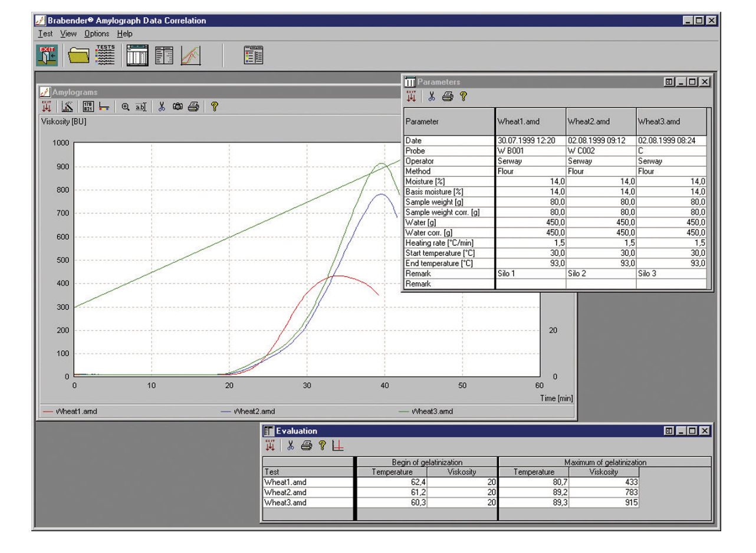Screen dimensions: 756x553
Task: Print the Evaluation table with printer icon
Action: click(x=306, y=446)
